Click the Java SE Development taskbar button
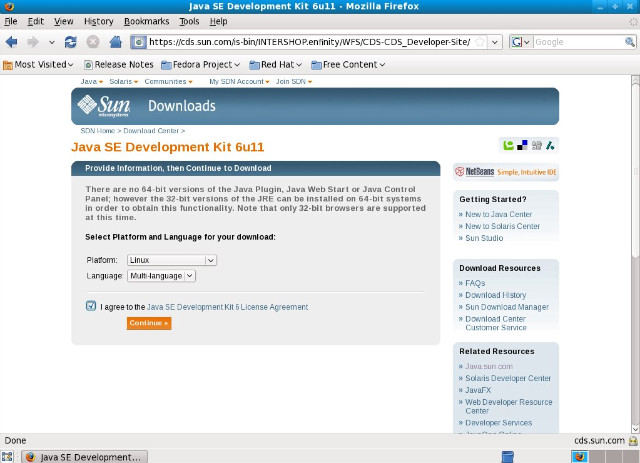 tap(84, 457)
